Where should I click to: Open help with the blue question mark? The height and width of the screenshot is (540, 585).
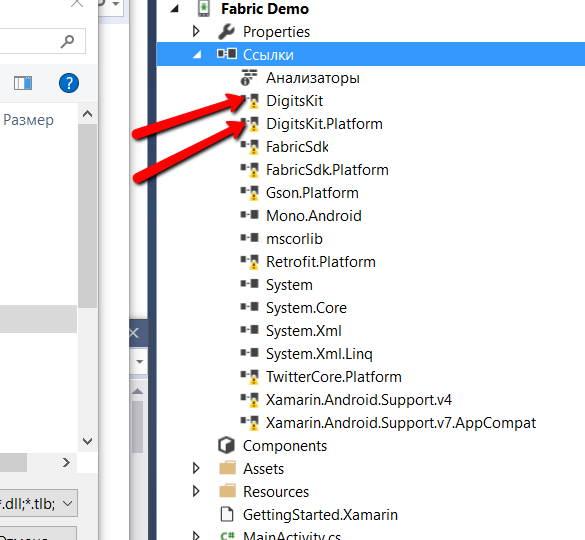(x=69, y=83)
